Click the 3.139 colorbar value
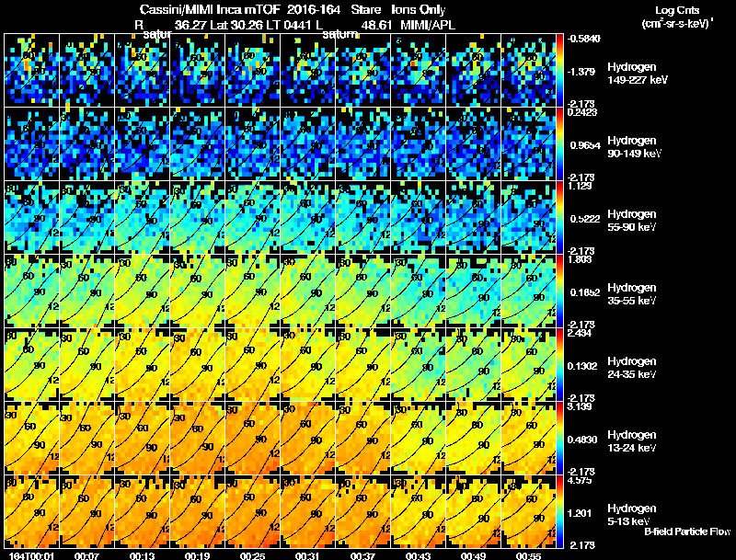 581,406
